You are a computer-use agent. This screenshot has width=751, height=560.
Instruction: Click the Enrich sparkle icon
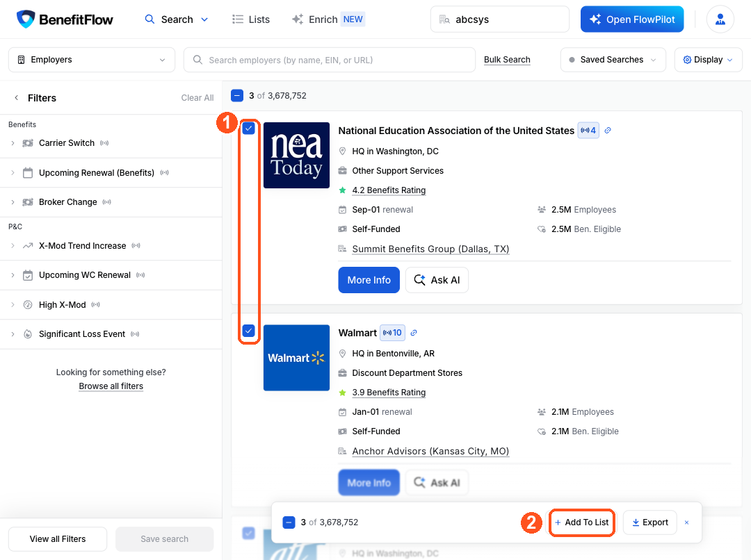tap(298, 19)
